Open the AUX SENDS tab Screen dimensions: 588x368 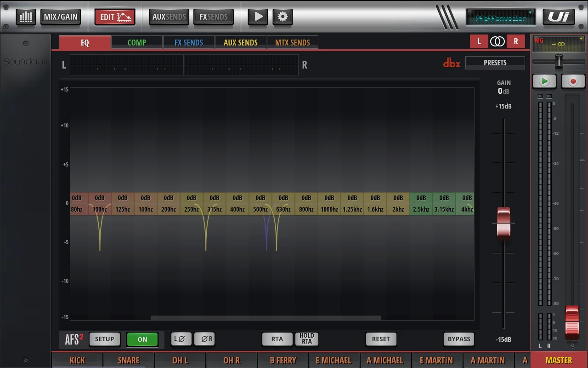coord(240,42)
